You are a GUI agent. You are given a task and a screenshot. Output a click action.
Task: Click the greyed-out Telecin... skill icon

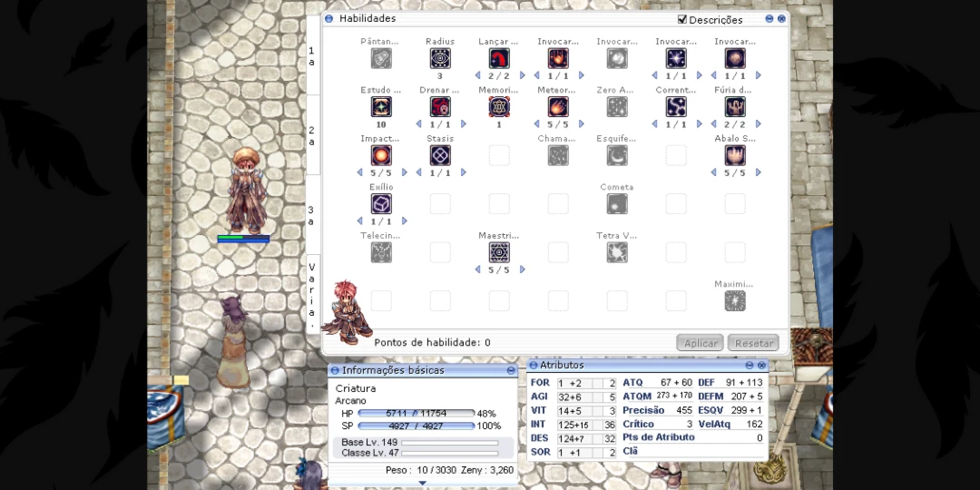tap(381, 252)
